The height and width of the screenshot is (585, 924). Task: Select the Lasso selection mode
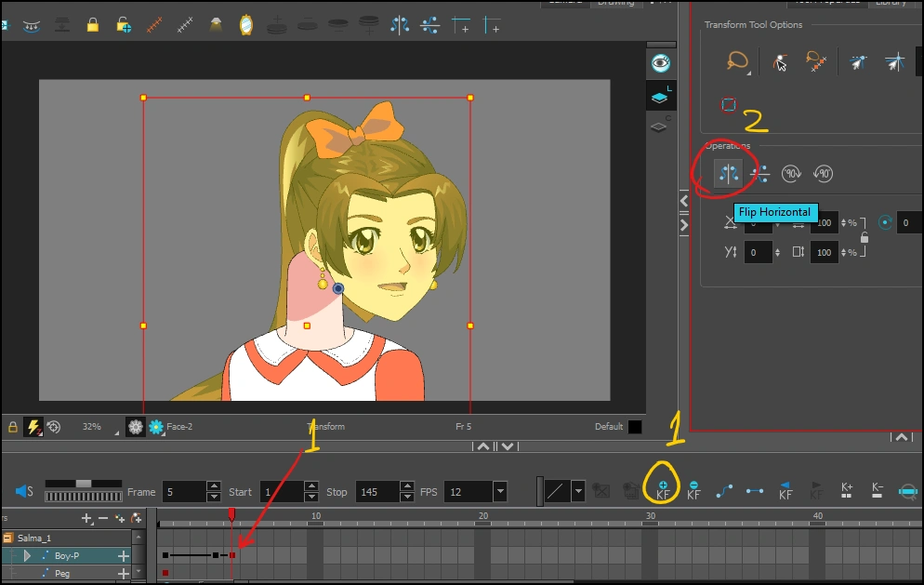[737, 61]
